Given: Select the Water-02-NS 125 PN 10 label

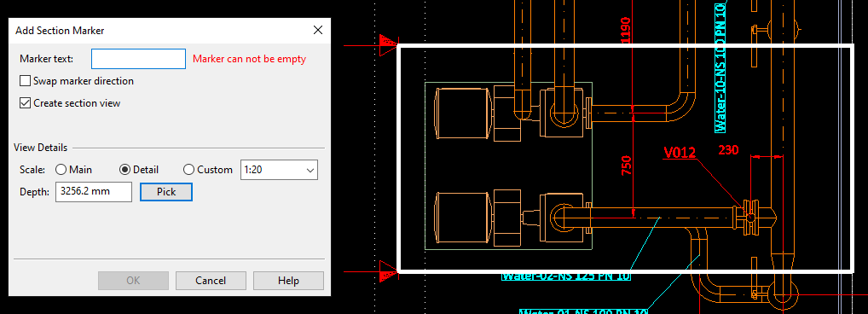Looking at the screenshot, I should coord(566,276).
